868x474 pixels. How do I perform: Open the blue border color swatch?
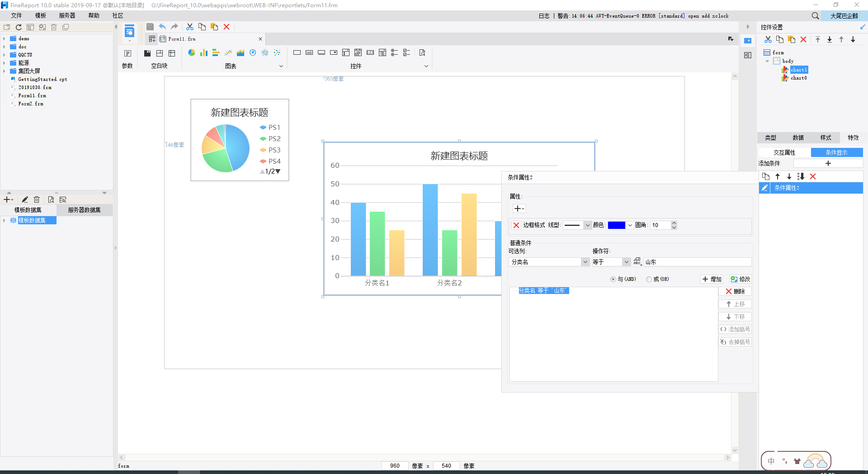pos(617,225)
